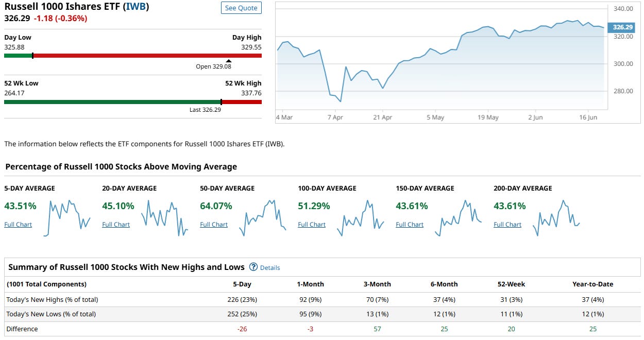This screenshot has height=340, width=644.
Task: Open the Details help icon
Action: 253,267
